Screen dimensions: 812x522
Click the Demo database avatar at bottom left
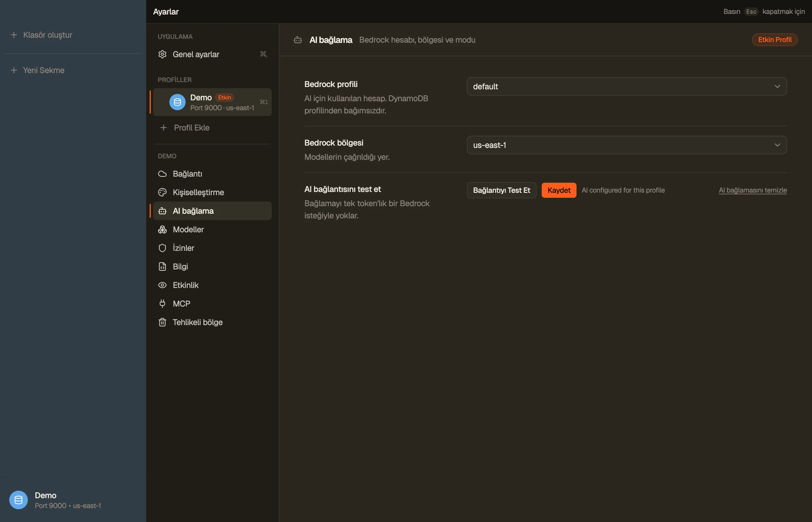(19, 500)
